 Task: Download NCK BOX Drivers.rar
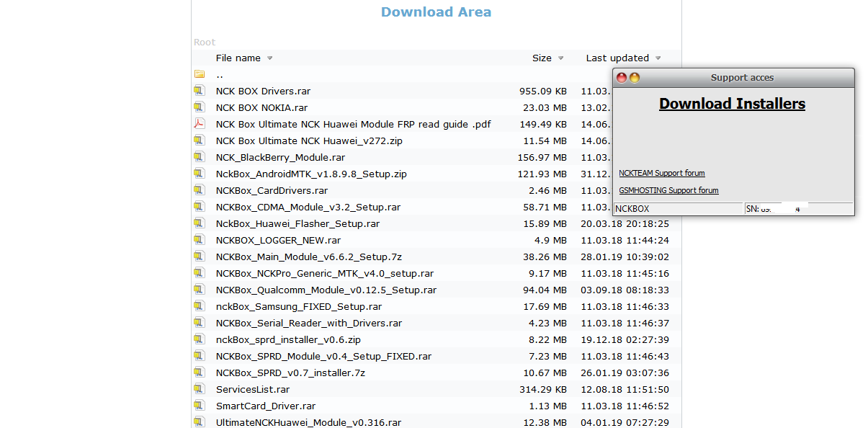(x=263, y=92)
